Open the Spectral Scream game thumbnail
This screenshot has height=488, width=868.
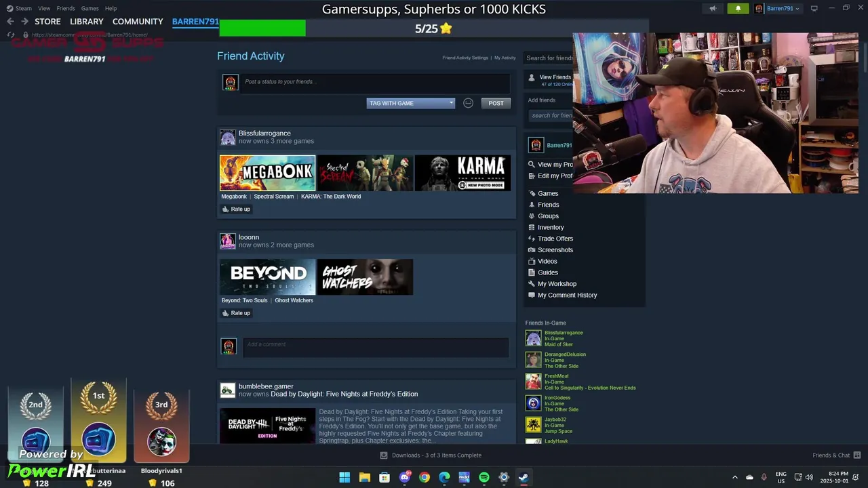(365, 173)
